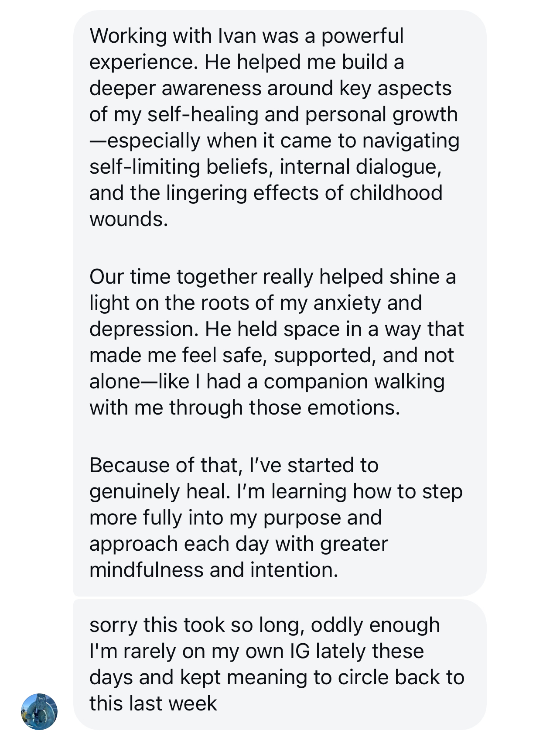Click the line 'more fully into my purpose and'
The height and width of the screenshot is (741, 560).
point(236,518)
